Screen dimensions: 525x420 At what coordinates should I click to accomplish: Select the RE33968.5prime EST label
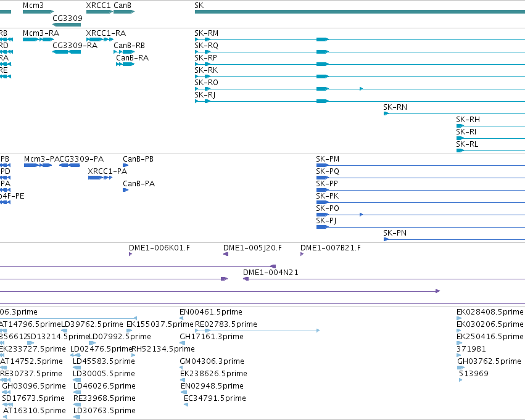104,399
